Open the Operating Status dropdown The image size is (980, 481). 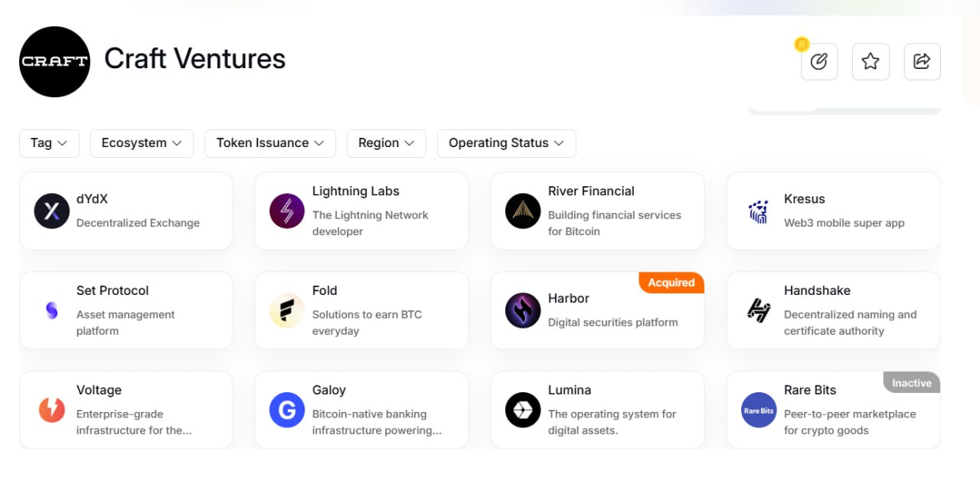click(x=506, y=143)
